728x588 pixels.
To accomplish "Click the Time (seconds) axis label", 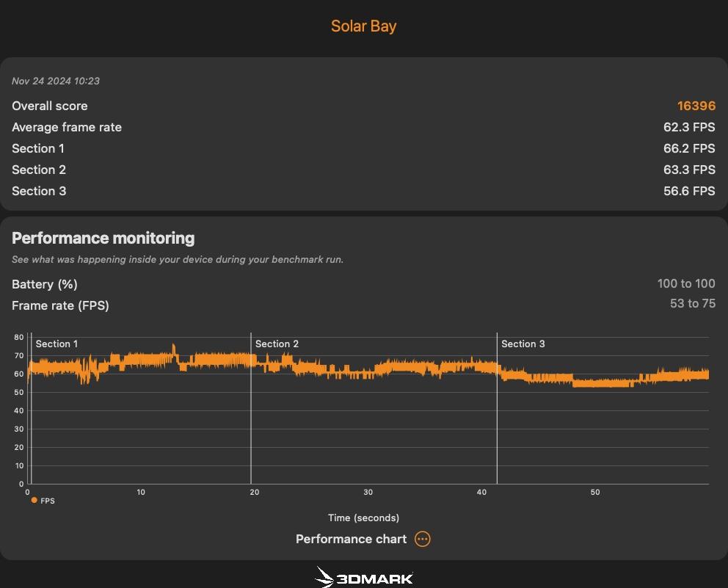I will tap(363, 518).
